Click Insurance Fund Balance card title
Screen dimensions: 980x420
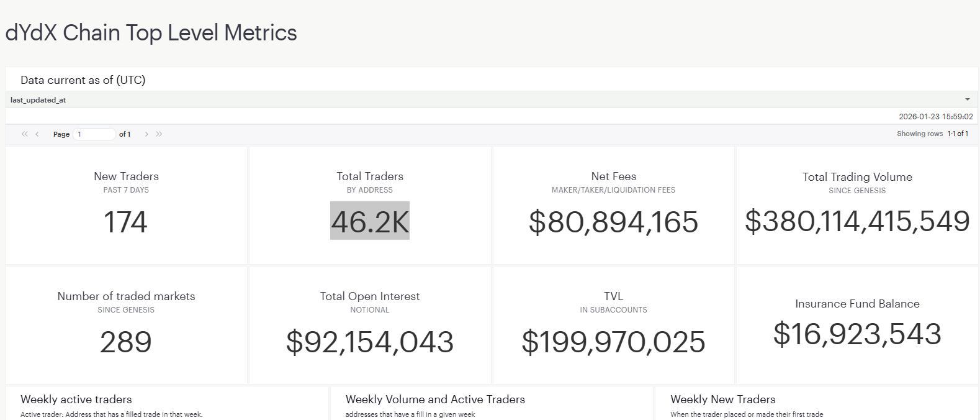coord(858,304)
